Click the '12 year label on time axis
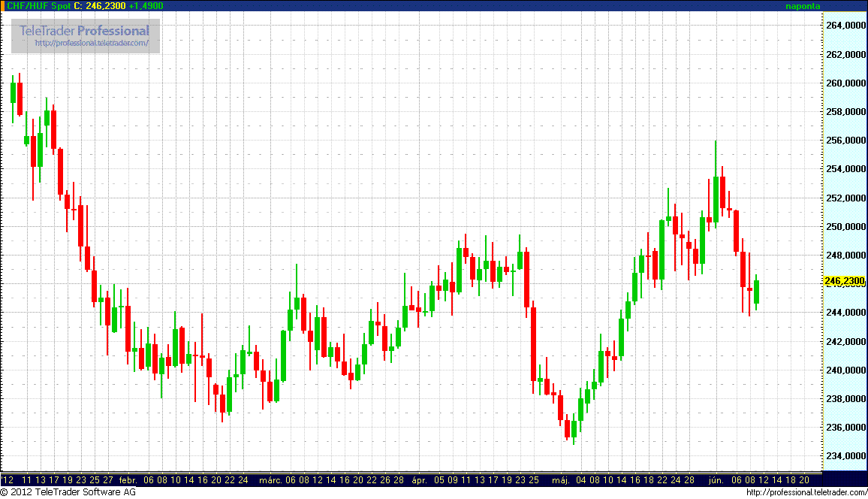Viewport: 868px width, 499px height. point(8,480)
